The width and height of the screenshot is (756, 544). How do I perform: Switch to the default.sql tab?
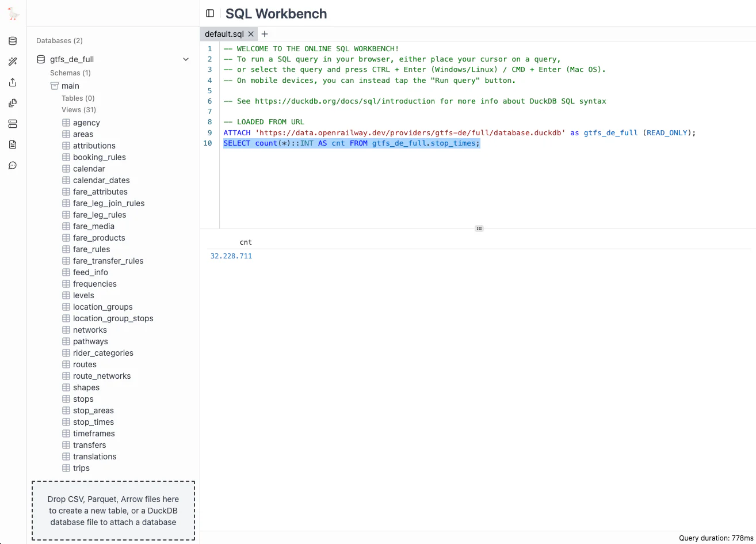point(224,34)
